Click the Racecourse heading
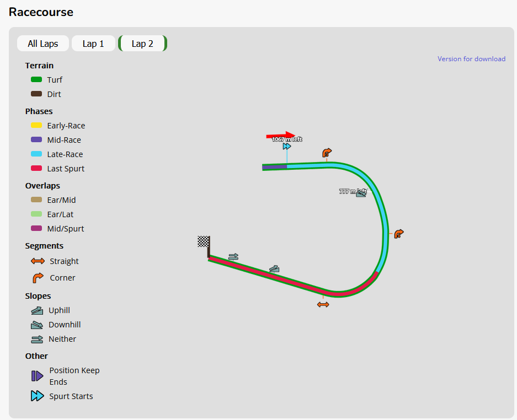Viewport: 517px width, 420px height. (41, 12)
